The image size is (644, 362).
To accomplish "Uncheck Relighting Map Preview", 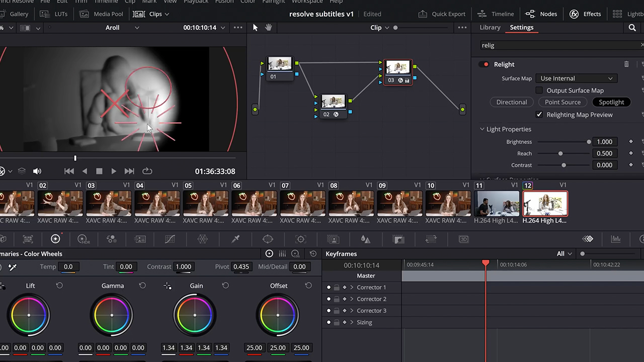I will tap(539, 115).
